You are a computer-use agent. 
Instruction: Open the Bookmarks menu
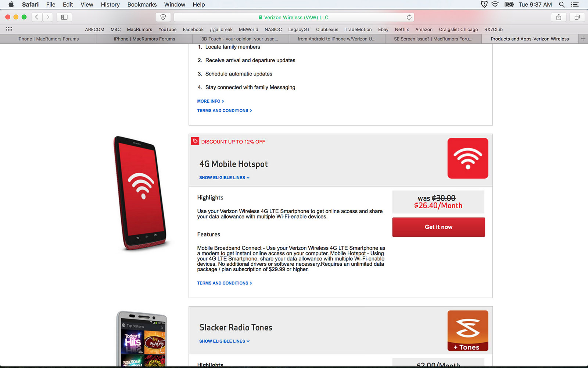click(x=142, y=4)
